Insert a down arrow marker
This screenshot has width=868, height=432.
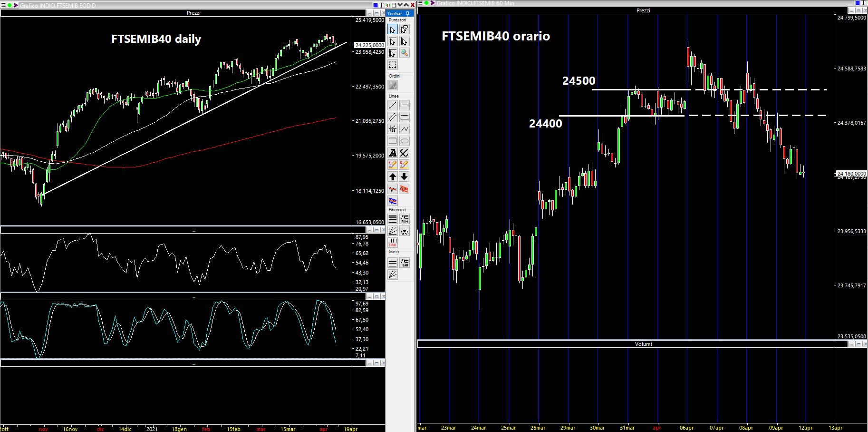[x=404, y=177]
